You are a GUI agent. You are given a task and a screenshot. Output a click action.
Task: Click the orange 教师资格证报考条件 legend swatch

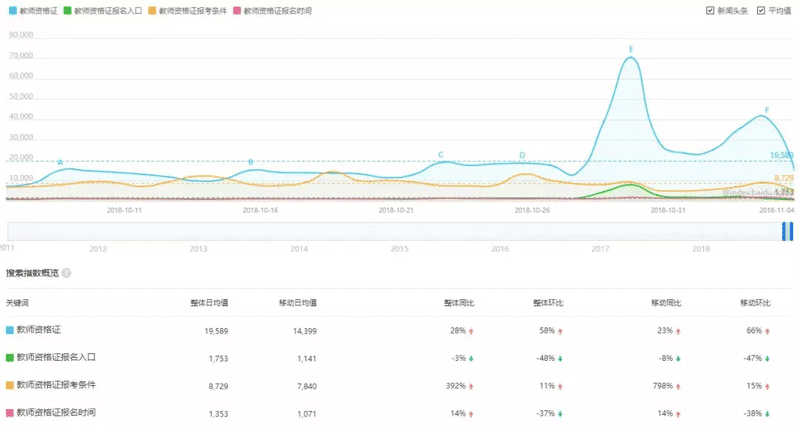151,11
